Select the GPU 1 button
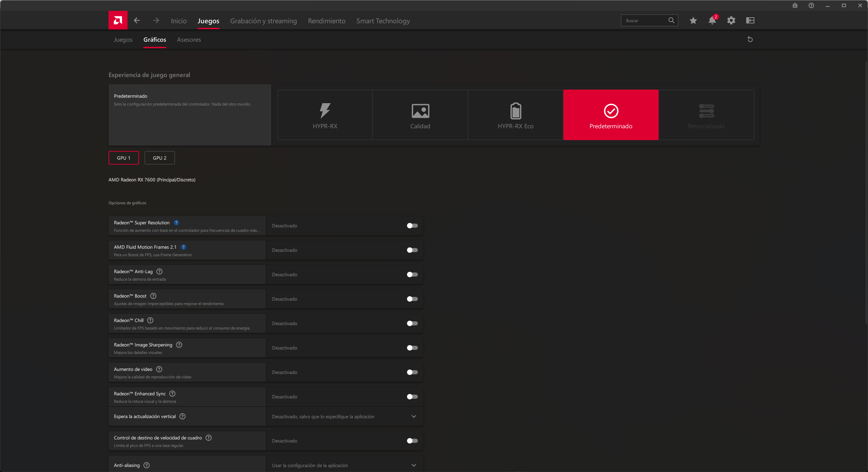The height and width of the screenshot is (472, 868). [124, 158]
